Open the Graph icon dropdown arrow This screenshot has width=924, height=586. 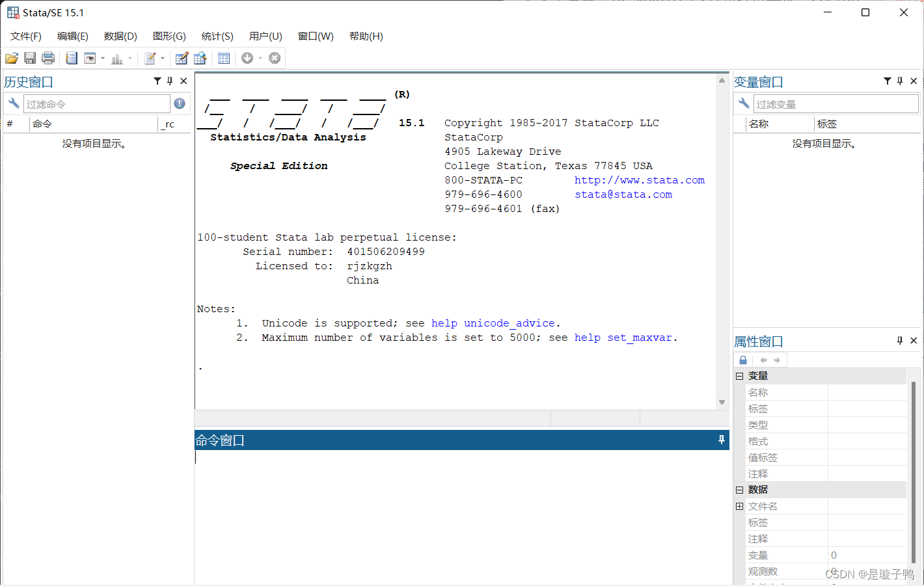click(x=130, y=59)
